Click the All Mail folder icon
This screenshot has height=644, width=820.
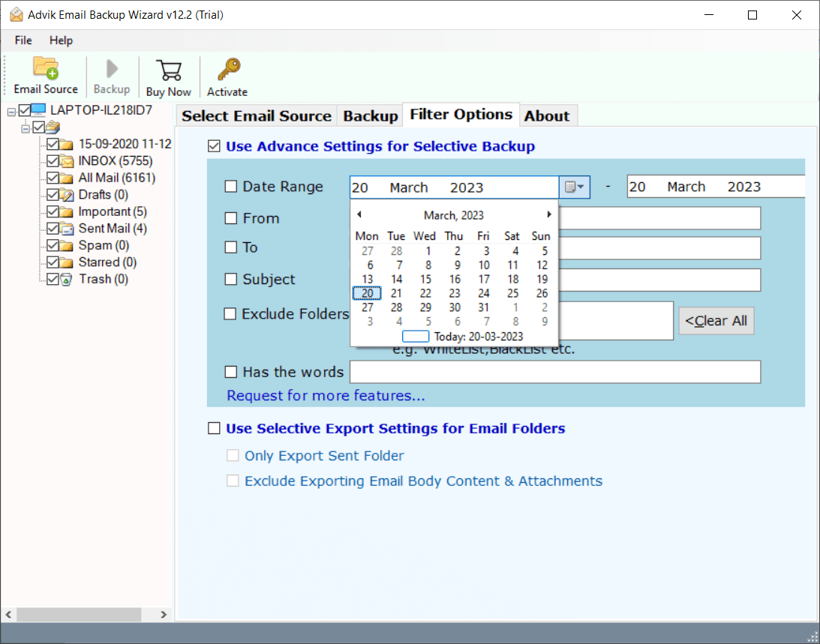[67, 178]
